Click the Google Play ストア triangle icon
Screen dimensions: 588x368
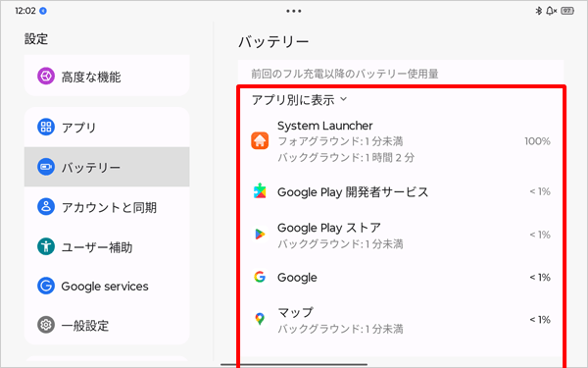[260, 235]
